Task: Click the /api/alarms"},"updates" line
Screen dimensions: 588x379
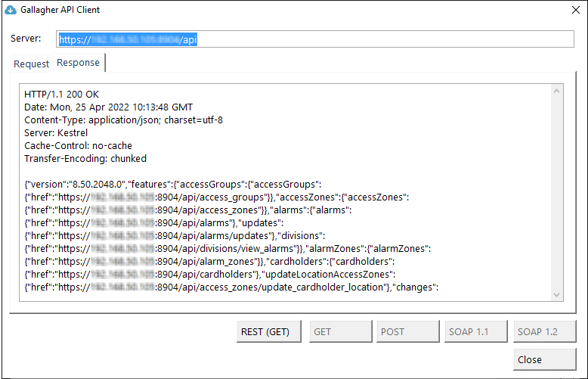Action: point(153,223)
